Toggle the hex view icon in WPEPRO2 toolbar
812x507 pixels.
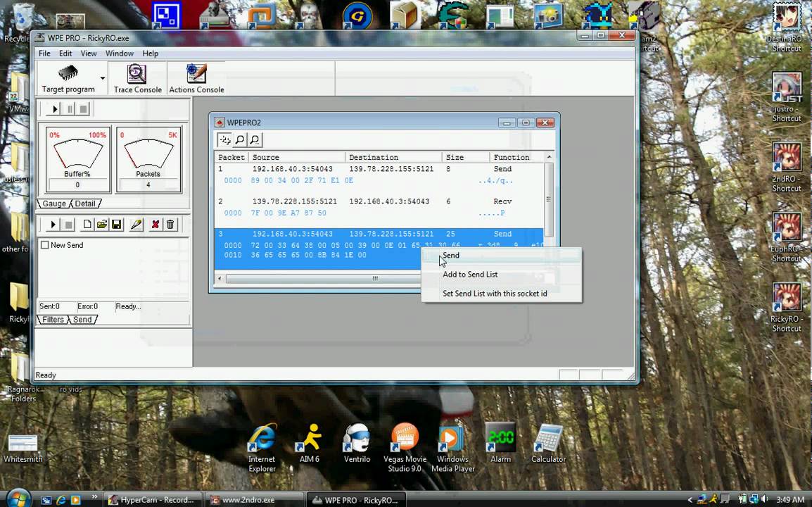click(224, 139)
